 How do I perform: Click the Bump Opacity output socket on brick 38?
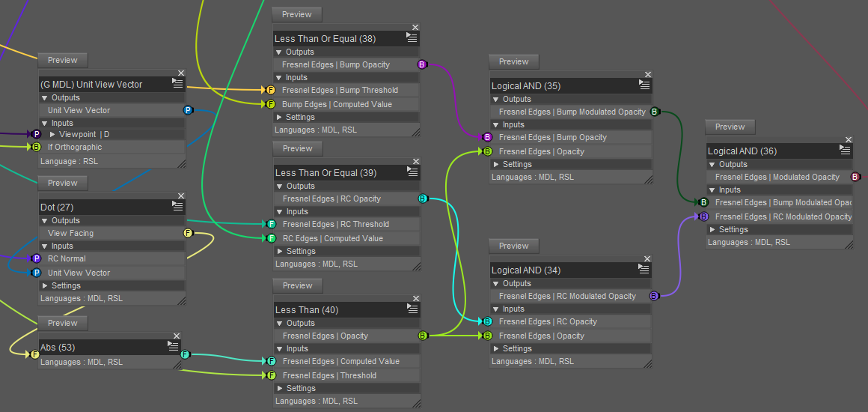point(422,65)
